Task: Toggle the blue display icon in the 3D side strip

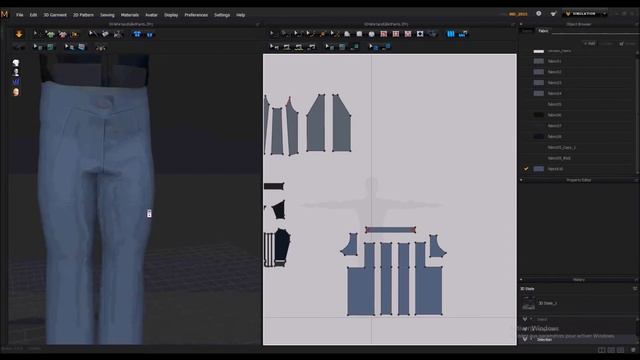Action: 16,82
